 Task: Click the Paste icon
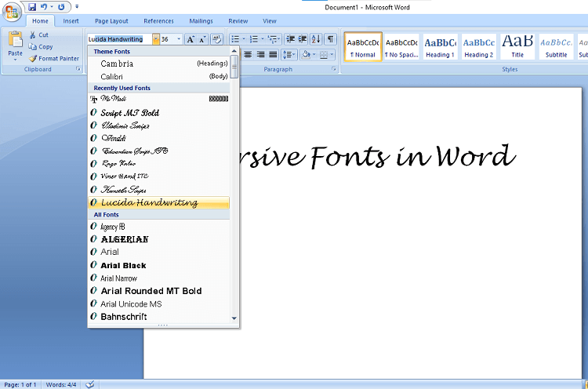[x=16, y=39]
